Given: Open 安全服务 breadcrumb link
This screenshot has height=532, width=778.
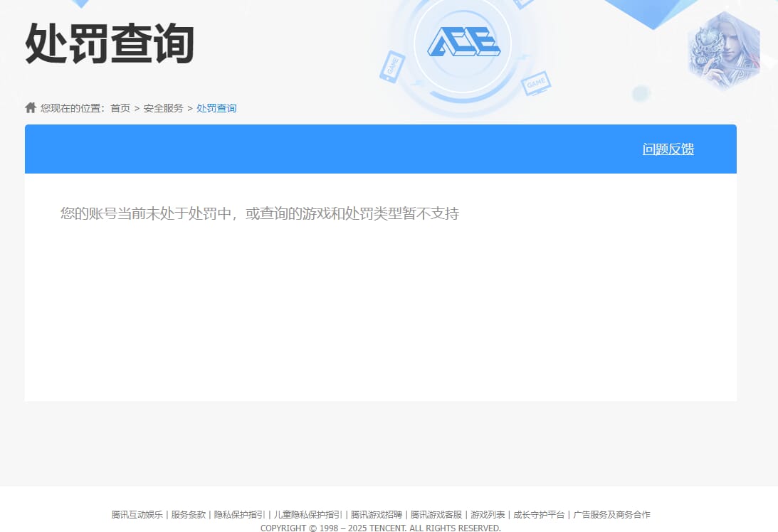Looking at the screenshot, I should (x=163, y=108).
